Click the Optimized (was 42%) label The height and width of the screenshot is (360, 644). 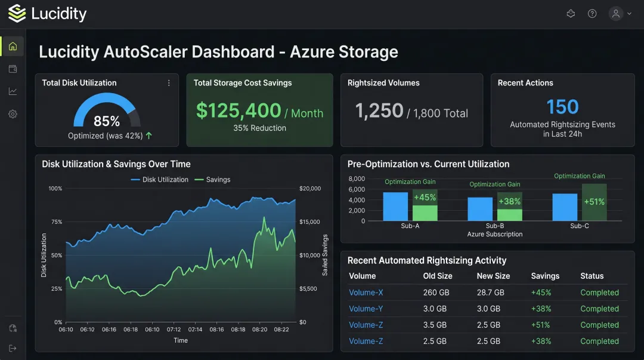[x=105, y=136]
